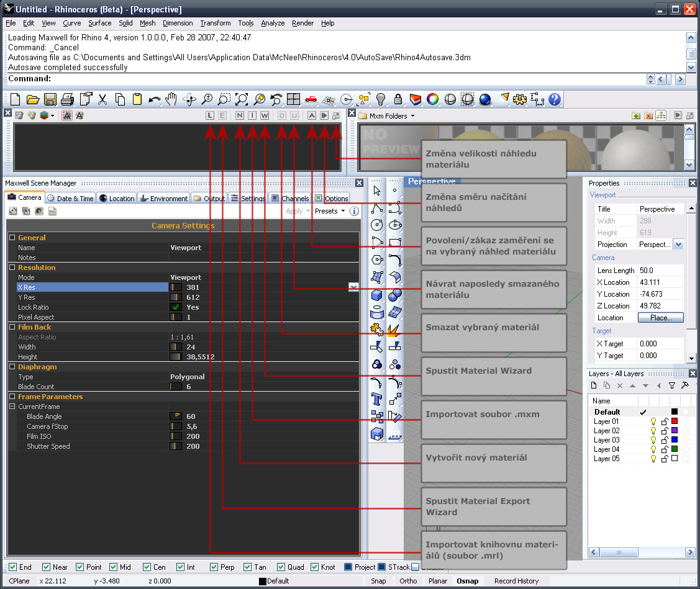Toggle Ortho in the status bar
The width and height of the screenshot is (700, 589).
click(x=408, y=581)
